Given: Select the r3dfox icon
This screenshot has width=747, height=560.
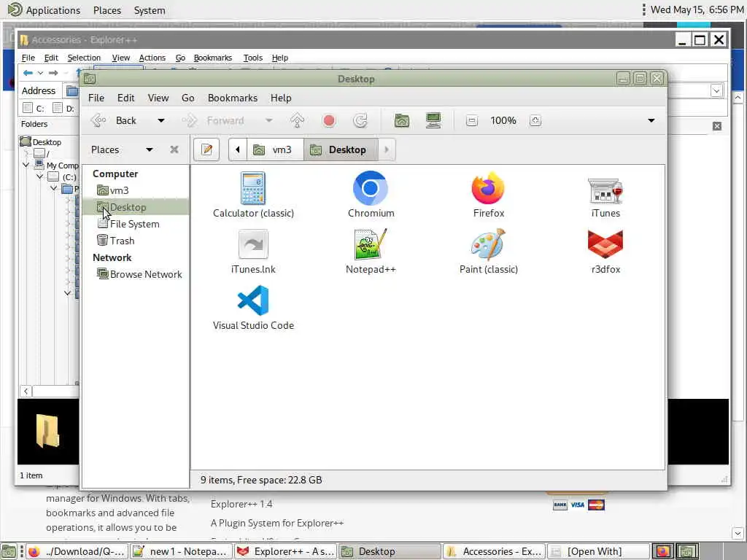Looking at the screenshot, I should click(605, 252).
